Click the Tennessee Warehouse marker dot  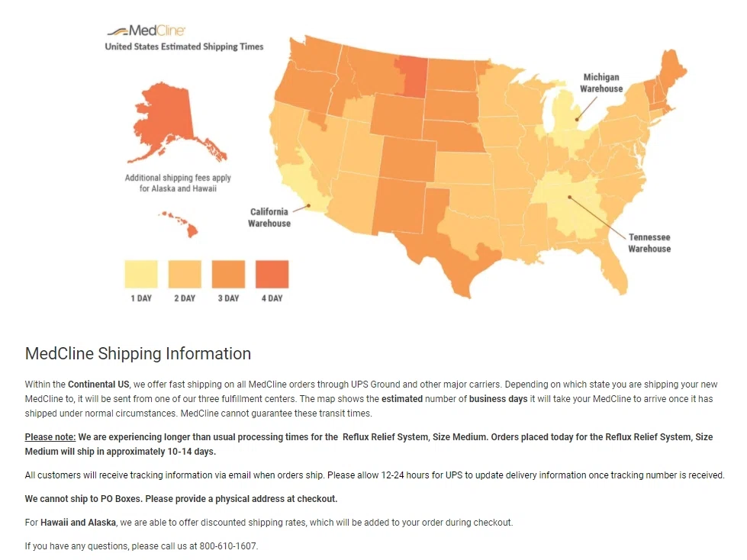pos(568,197)
